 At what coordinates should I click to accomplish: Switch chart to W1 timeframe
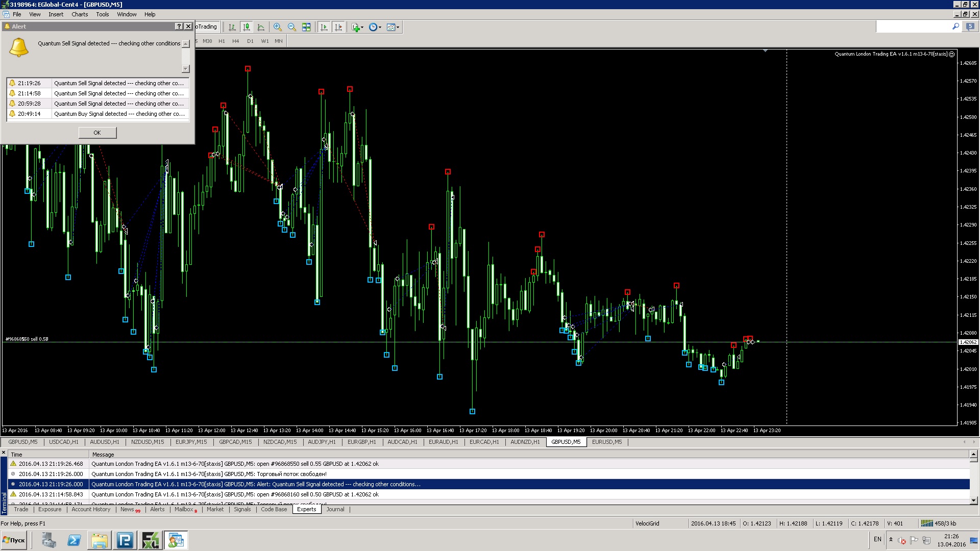[265, 41]
